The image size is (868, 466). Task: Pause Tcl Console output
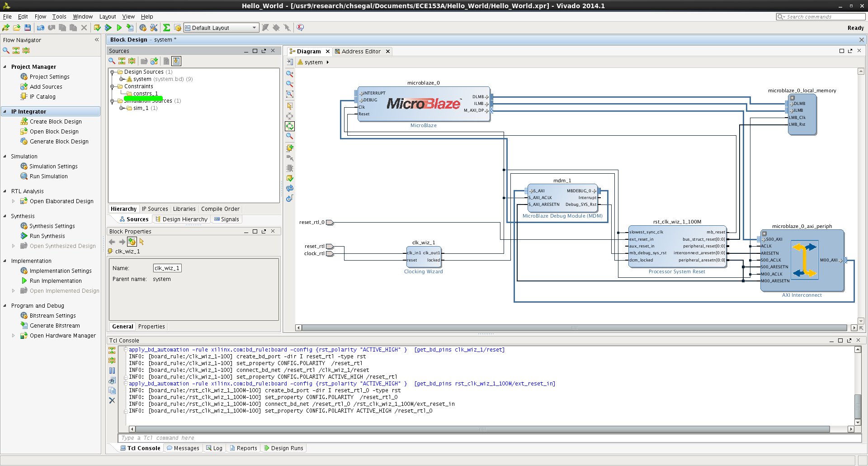tap(112, 371)
